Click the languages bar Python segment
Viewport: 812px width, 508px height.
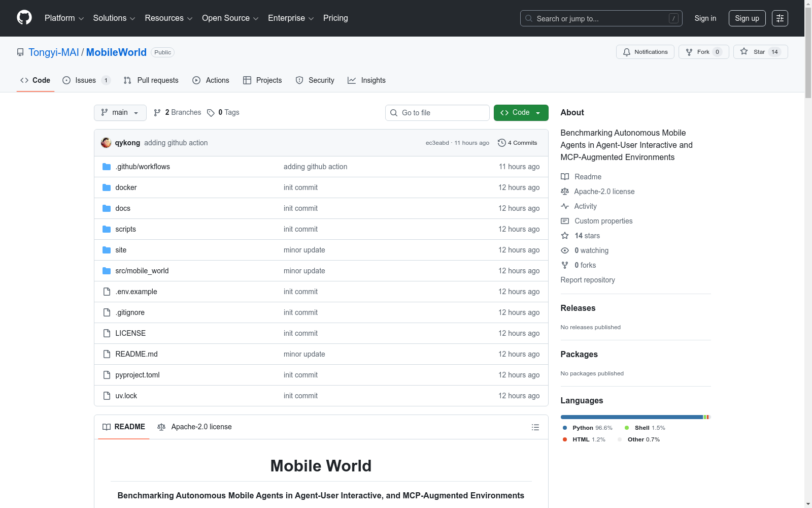(x=632, y=417)
